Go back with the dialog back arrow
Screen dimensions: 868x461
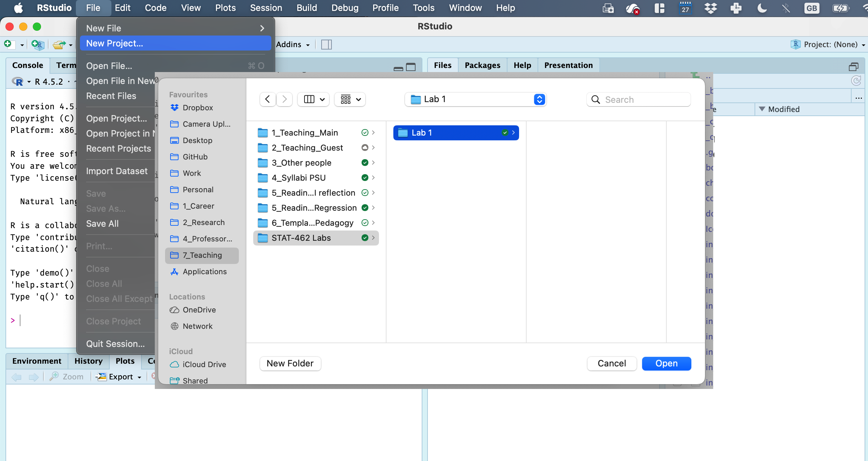pyautogui.click(x=268, y=99)
